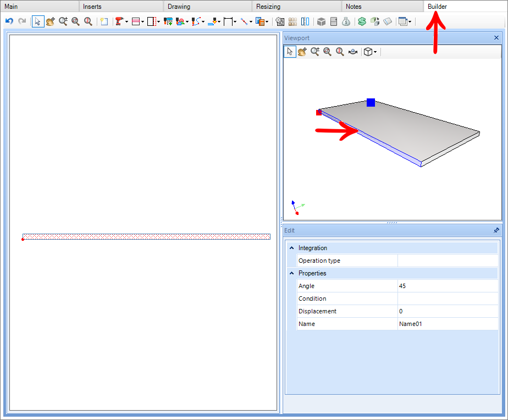Click the Operation type value field
The width and height of the screenshot is (508, 420).
pos(448,261)
